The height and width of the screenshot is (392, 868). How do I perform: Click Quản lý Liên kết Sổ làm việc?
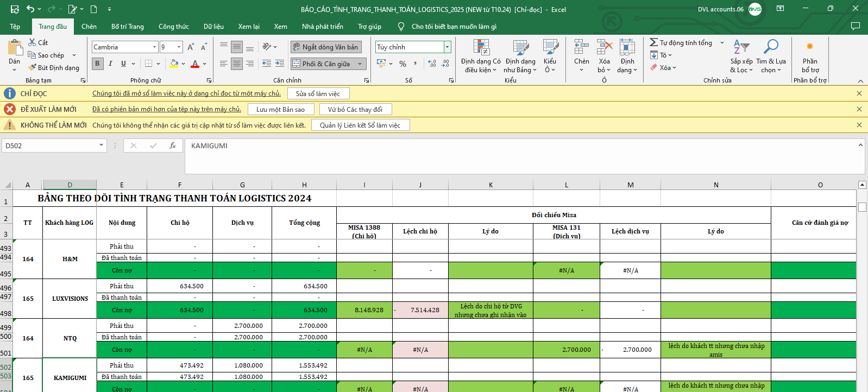[x=360, y=125]
